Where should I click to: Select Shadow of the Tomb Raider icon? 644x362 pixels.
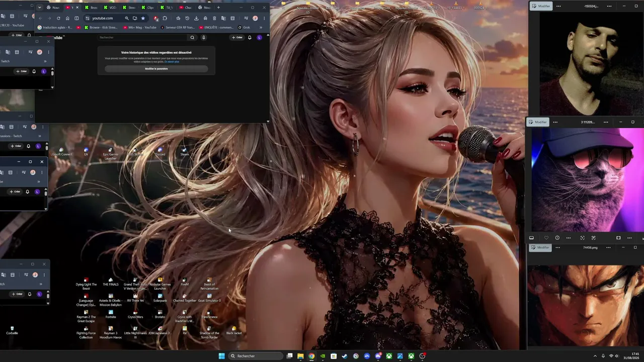click(x=209, y=332)
